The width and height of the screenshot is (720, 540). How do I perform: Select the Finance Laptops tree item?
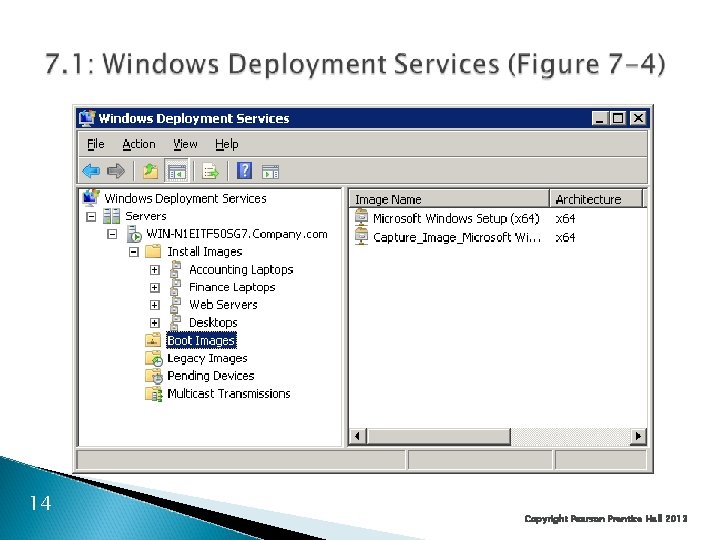click(232, 287)
